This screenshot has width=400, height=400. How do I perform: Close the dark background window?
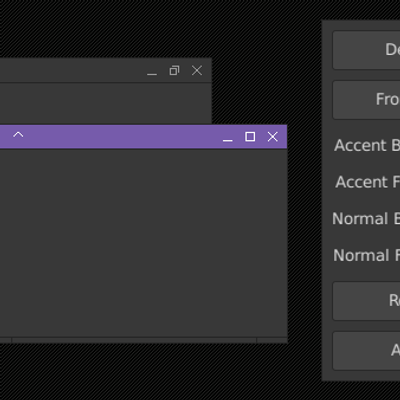pyautogui.click(x=197, y=70)
